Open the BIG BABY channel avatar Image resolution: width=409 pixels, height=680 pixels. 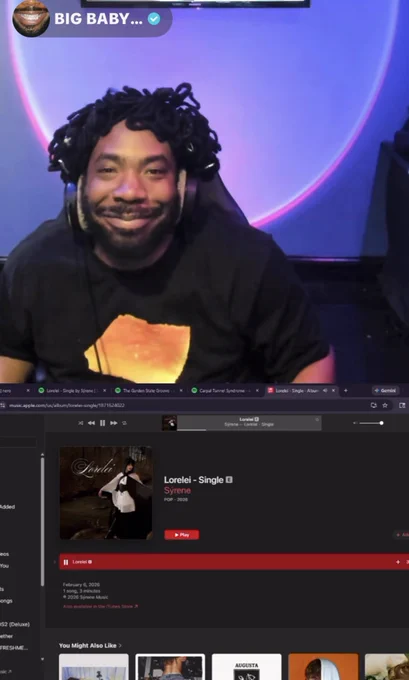tap(31, 18)
